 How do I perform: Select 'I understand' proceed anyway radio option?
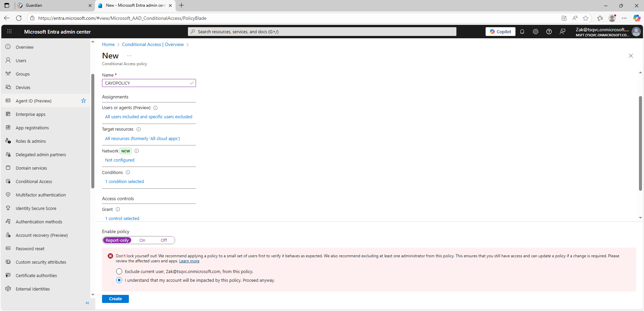coord(119,280)
